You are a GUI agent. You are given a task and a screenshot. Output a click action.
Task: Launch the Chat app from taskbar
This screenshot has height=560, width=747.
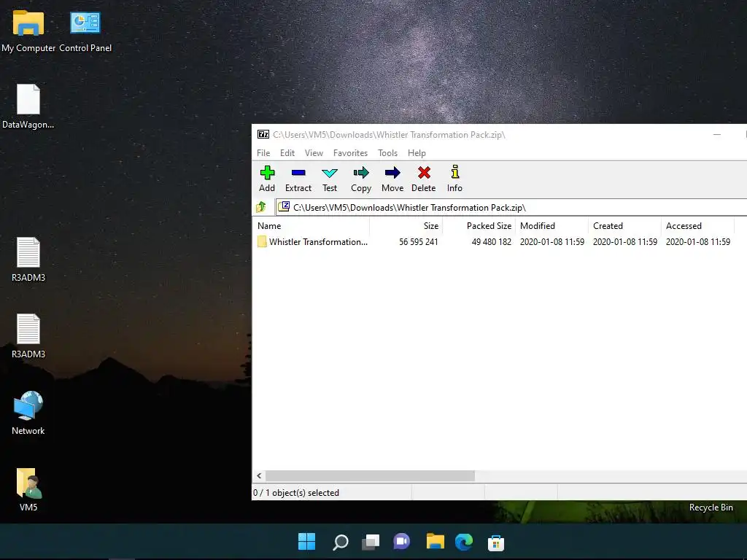click(x=402, y=542)
